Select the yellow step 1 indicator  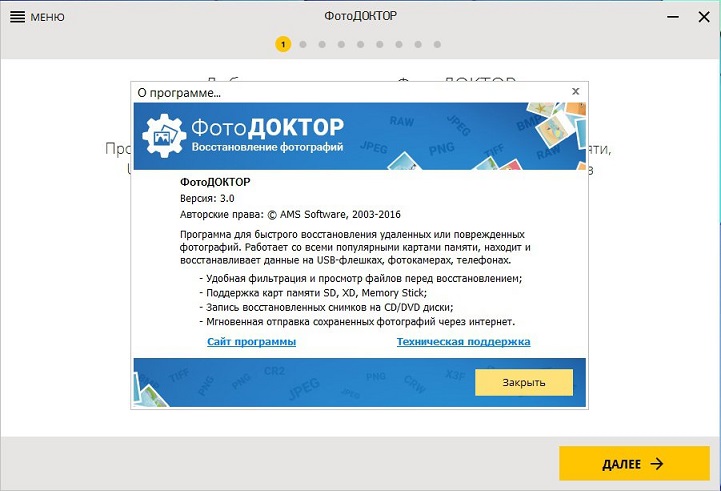click(283, 44)
